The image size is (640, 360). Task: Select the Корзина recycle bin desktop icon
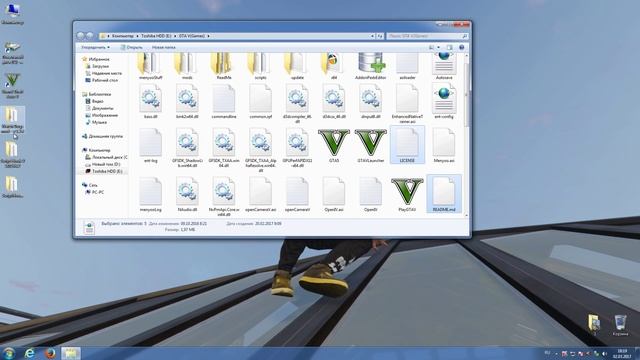(x=620, y=325)
